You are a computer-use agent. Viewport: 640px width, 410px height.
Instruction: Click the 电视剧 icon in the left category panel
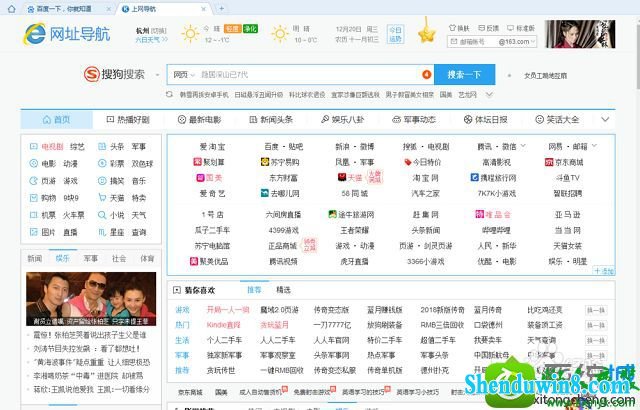pos(33,146)
